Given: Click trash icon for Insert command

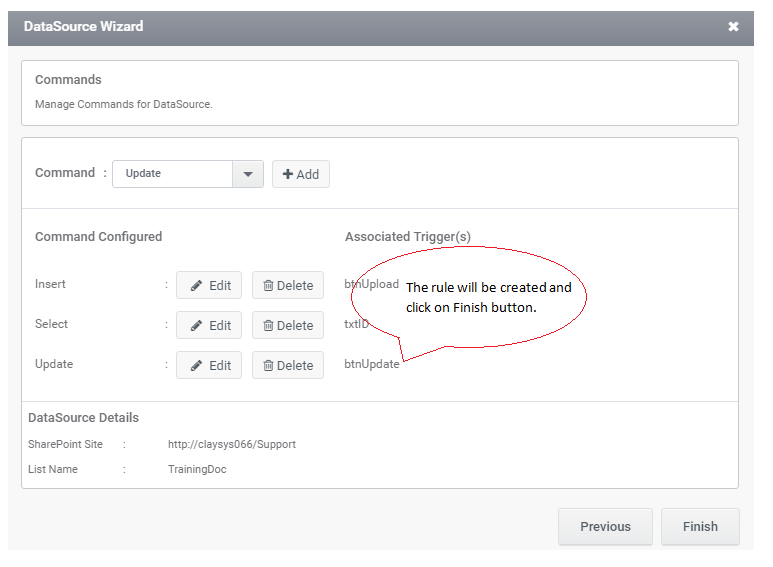Looking at the screenshot, I should (268, 285).
